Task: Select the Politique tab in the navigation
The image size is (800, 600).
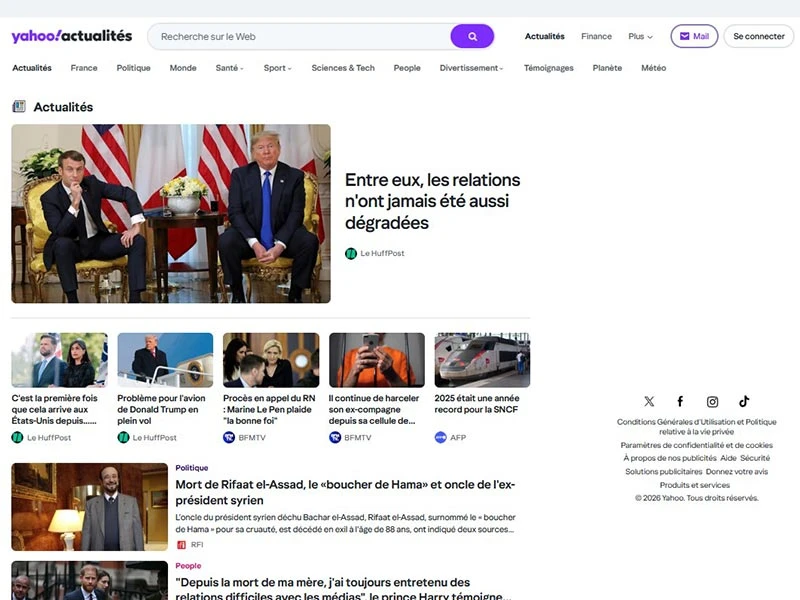Action: pos(134,68)
